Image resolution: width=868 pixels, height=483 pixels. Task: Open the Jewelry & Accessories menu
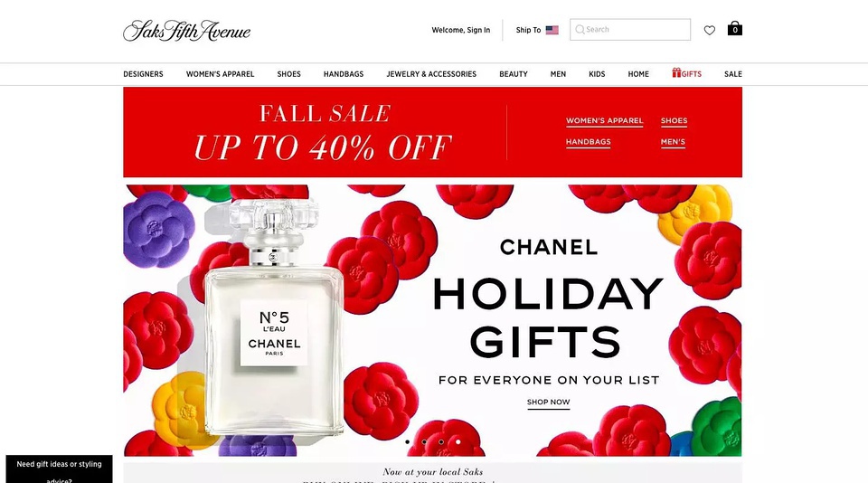pyautogui.click(x=431, y=73)
